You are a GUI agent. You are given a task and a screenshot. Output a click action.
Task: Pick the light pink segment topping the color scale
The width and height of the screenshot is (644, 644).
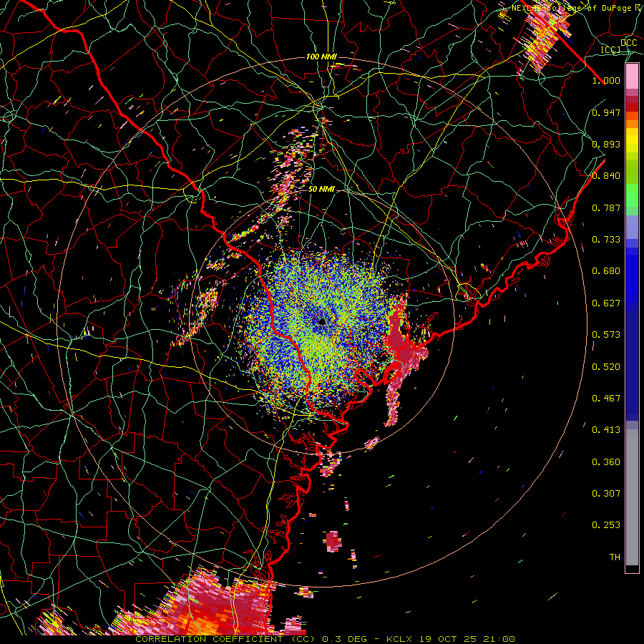pyautogui.click(x=632, y=76)
